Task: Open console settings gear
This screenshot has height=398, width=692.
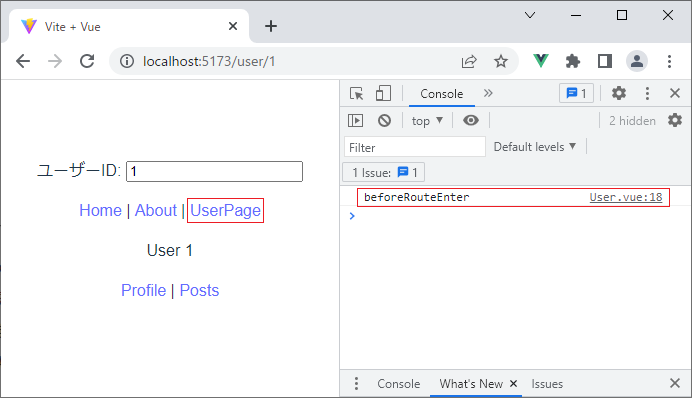Action: (x=675, y=120)
